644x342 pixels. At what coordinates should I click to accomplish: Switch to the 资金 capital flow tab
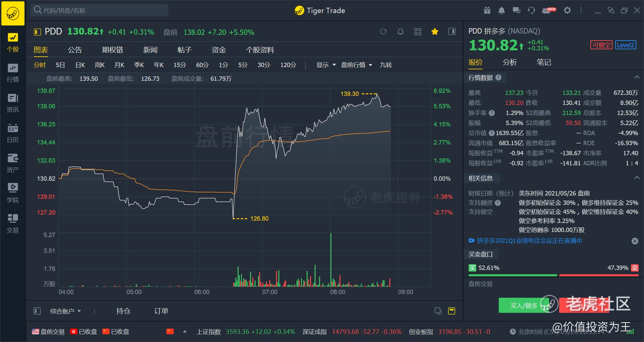click(x=219, y=50)
